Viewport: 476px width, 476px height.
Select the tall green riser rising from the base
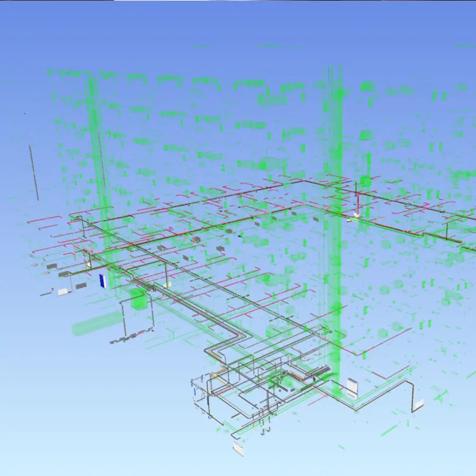(333, 231)
